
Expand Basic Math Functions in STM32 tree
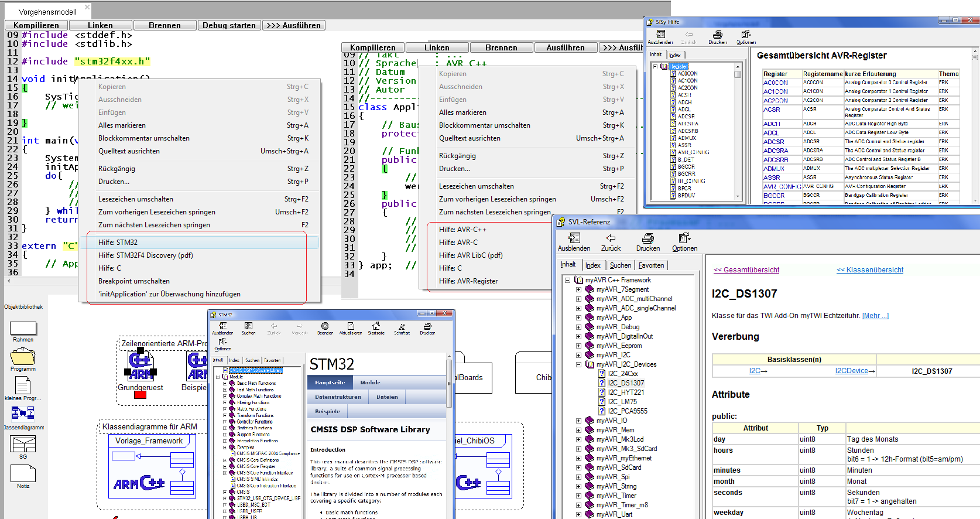pos(225,383)
